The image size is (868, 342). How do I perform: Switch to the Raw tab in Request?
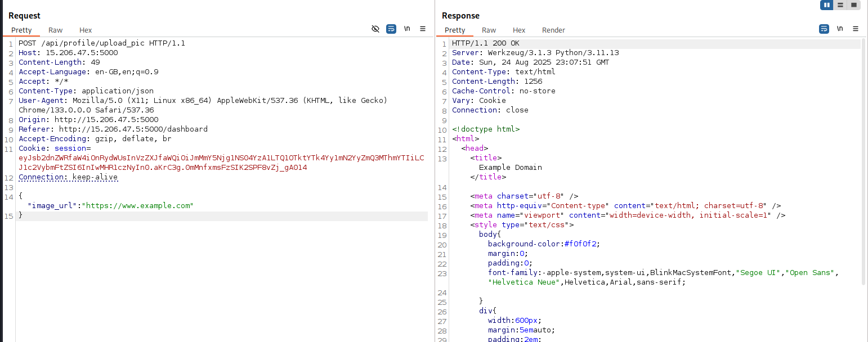click(x=55, y=30)
